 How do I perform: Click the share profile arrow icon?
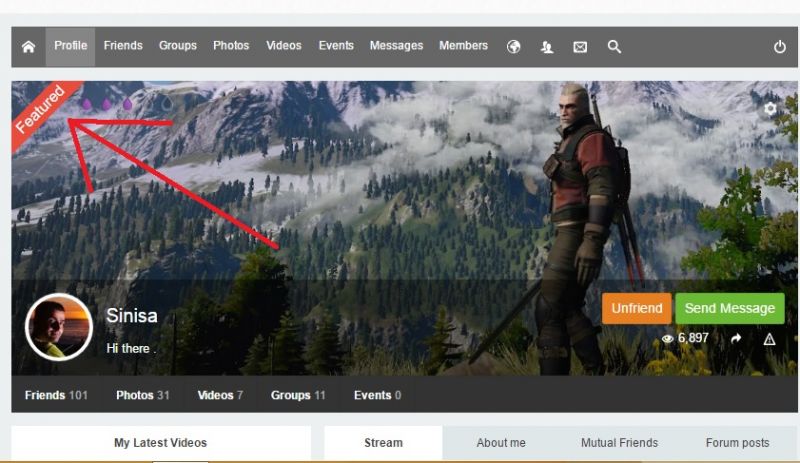pyautogui.click(x=736, y=338)
